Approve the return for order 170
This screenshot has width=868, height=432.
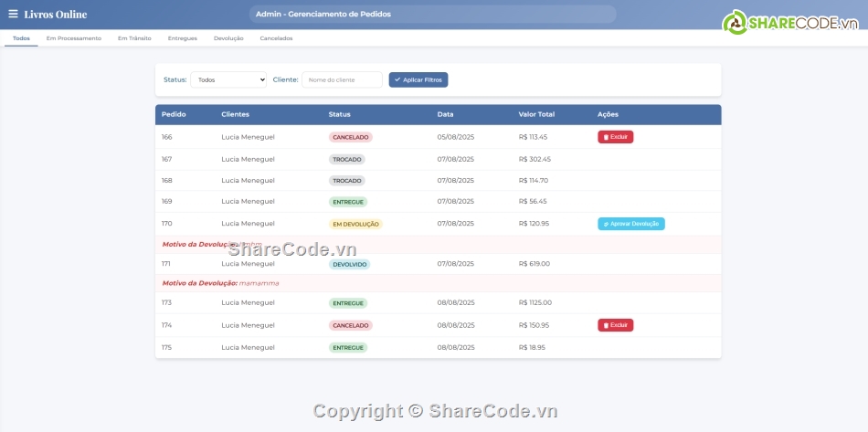(630, 224)
